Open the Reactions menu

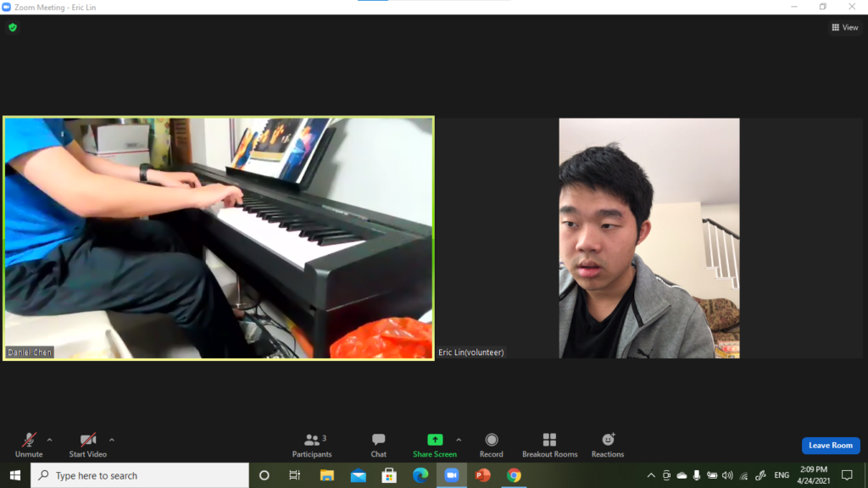607,446
